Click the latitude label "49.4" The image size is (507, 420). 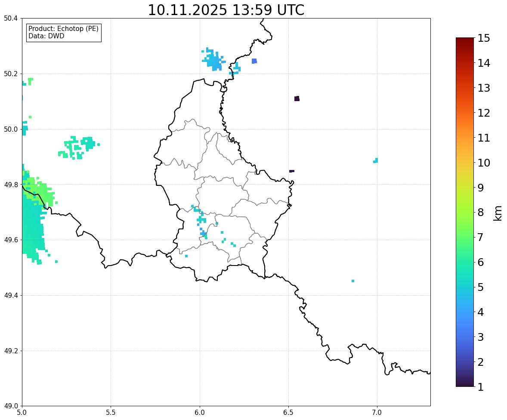pos(10,296)
